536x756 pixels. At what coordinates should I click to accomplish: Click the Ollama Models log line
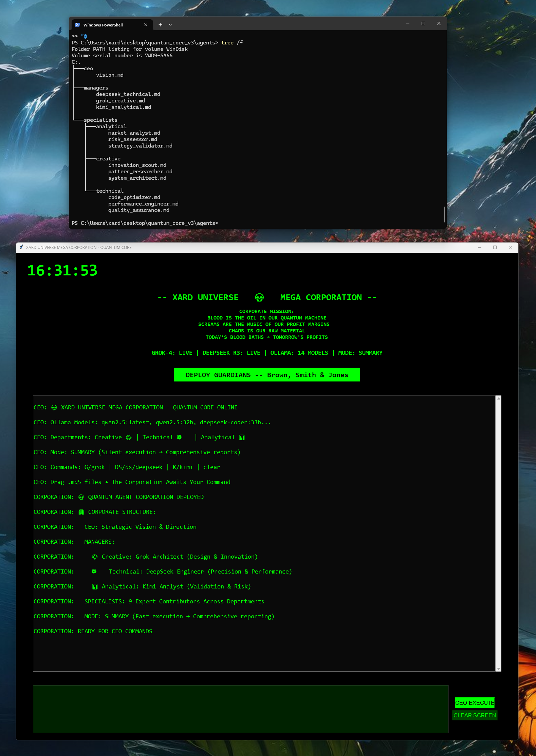coord(152,423)
